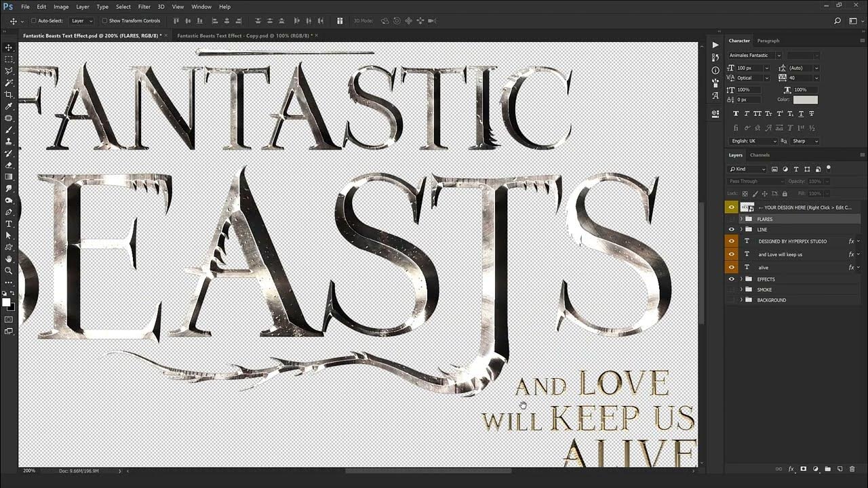
Task: Expand the EFFECTS group
Action: tap(741, 279)
